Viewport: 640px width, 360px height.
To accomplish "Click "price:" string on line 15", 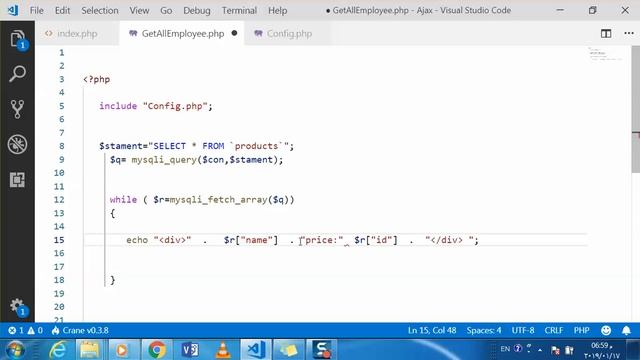I will [322, 240].
